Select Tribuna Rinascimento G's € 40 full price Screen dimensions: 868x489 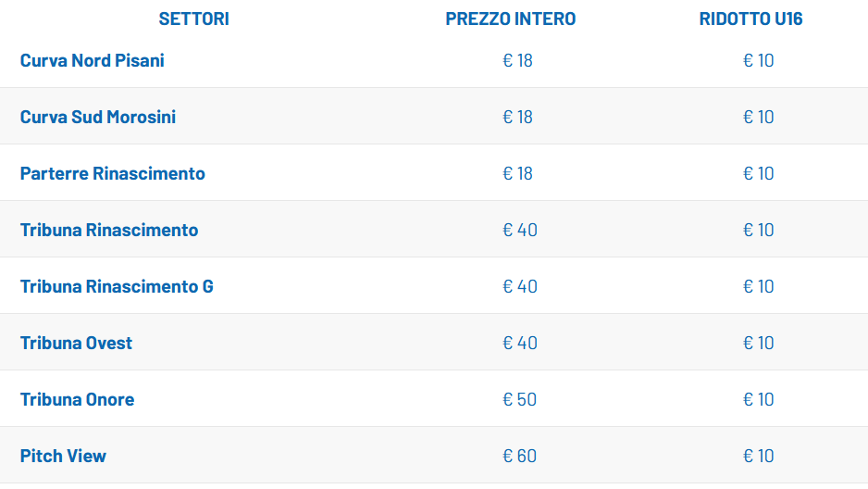point(519,287)
